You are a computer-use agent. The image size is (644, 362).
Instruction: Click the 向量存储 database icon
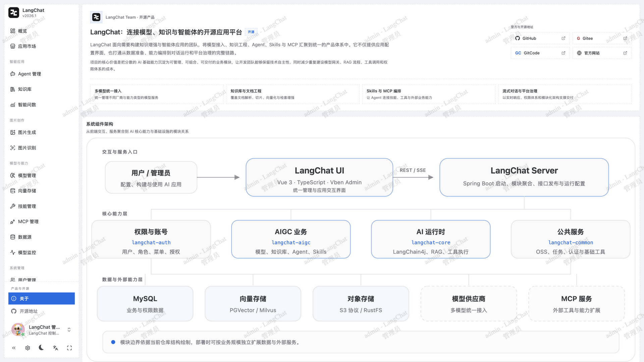[13, 191]
